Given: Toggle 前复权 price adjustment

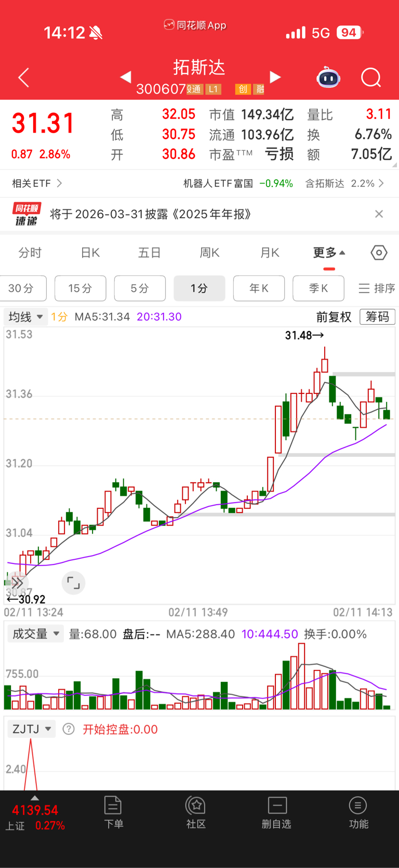Looking at the screenshot, I should pyautogui.click(x=334, y=317).
